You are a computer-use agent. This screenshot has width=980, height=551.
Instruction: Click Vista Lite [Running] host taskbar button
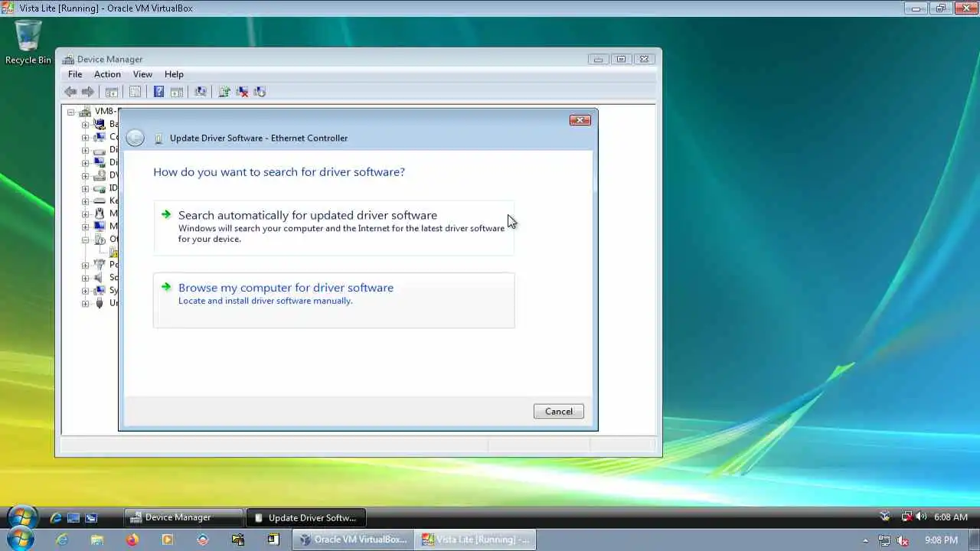475,540
